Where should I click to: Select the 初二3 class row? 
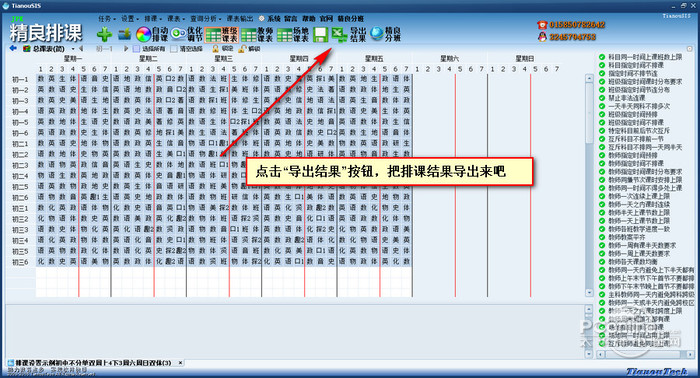pos(20,165)
